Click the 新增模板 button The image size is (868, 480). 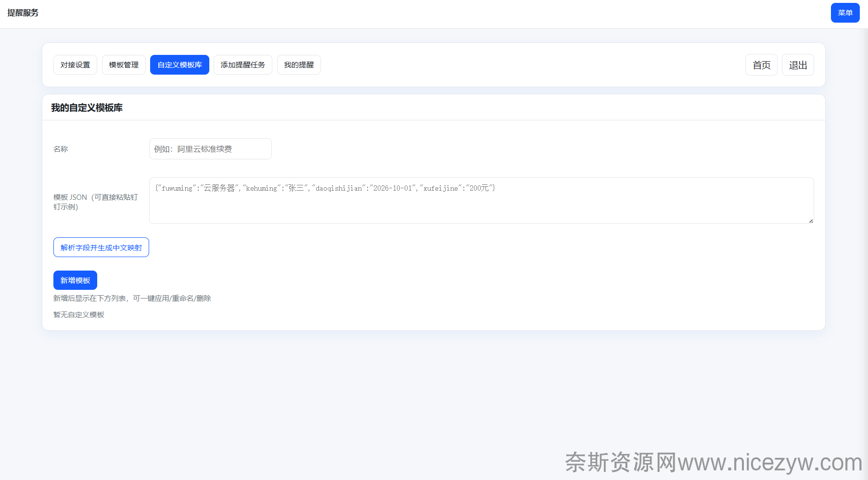click(75, 280)
